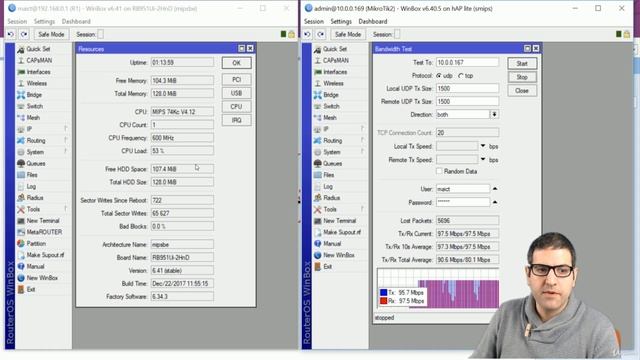Expand Remote Tx Speed field arrow
The image size is (640, 360).
tap(483, 159)
